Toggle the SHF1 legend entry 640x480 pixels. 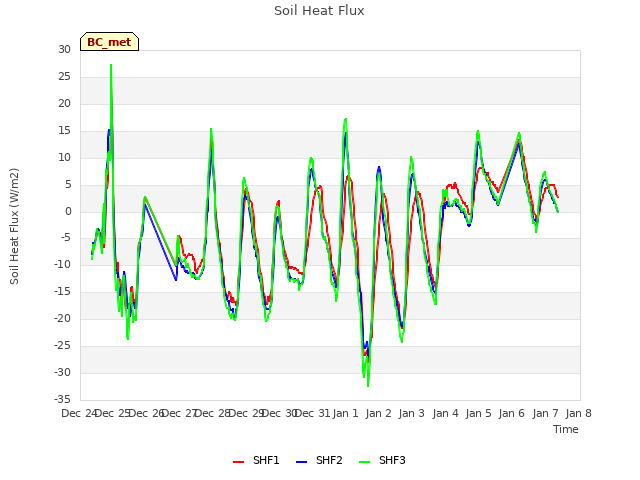(x=256, y=460)
